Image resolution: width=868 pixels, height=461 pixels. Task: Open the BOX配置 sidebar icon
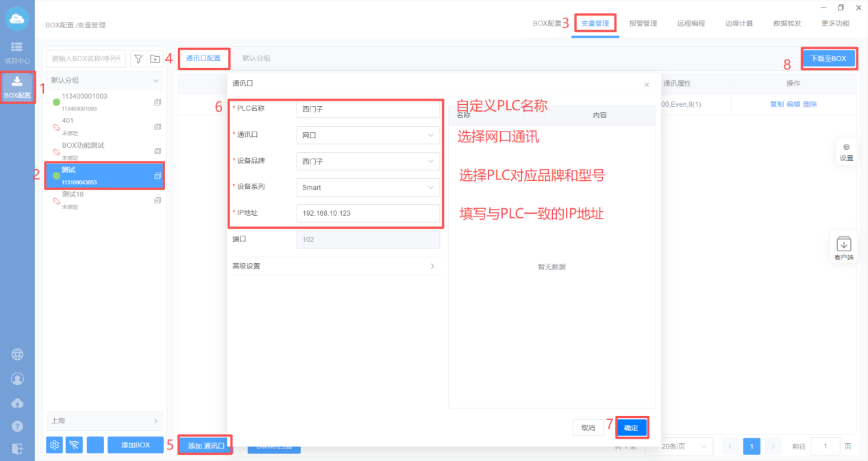17,87
